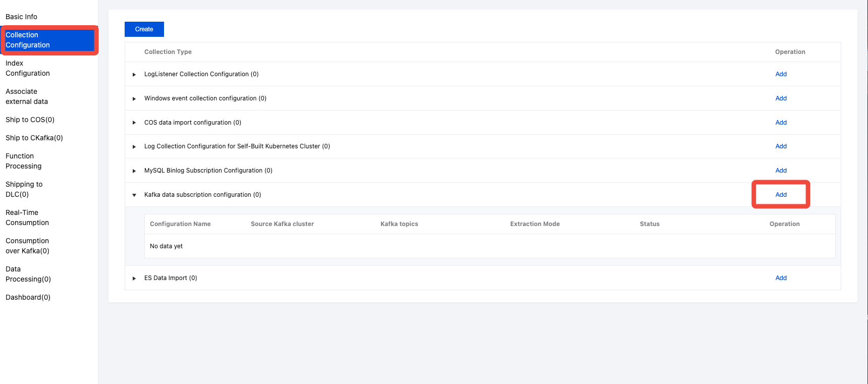Open Consumption over Kafka(0)
This screenshot has width=868, height=384.
27,246
